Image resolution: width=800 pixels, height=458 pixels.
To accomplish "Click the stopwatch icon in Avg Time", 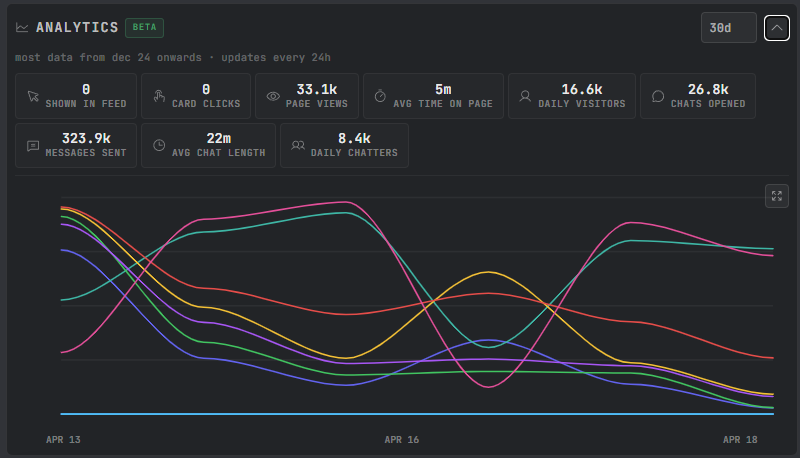I will point(380,96).
